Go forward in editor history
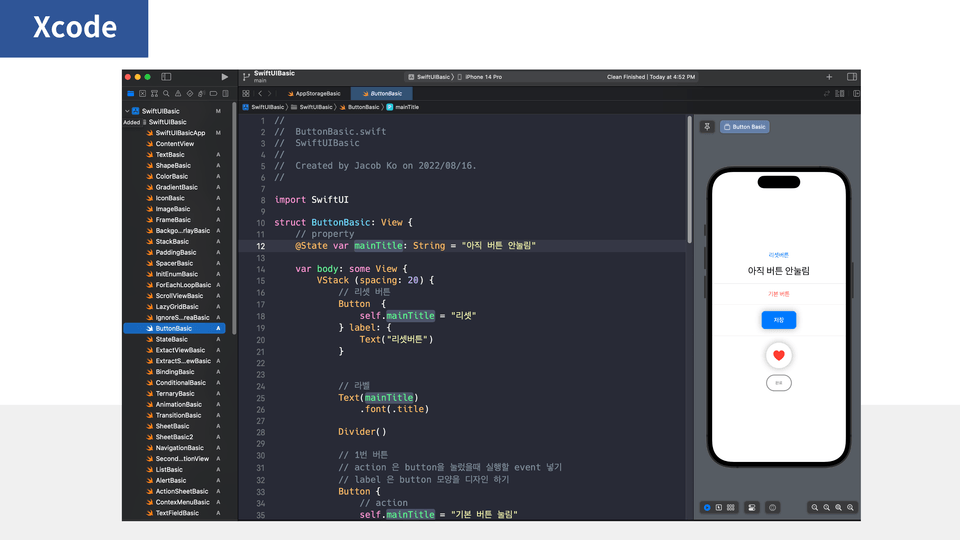The width and height of the screenshot is (960, 540). pyautogui.click(x=269, y=94)
